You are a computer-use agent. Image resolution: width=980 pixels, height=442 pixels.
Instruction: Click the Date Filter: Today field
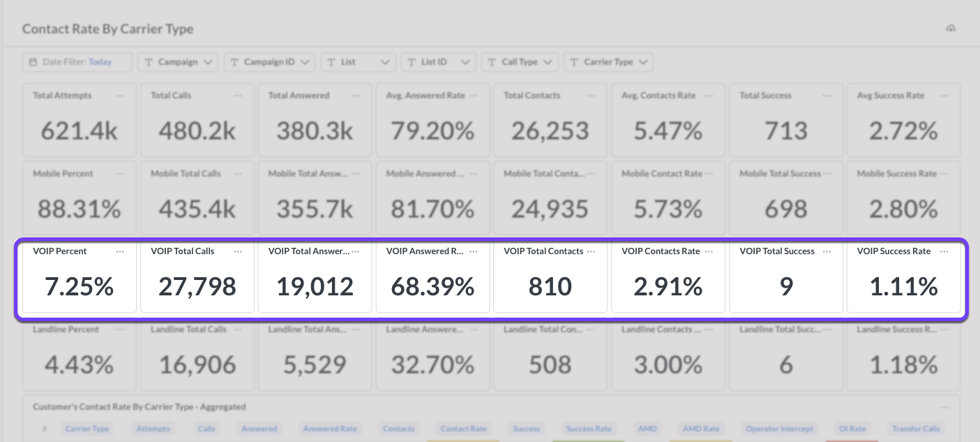(x=77, y=62)
